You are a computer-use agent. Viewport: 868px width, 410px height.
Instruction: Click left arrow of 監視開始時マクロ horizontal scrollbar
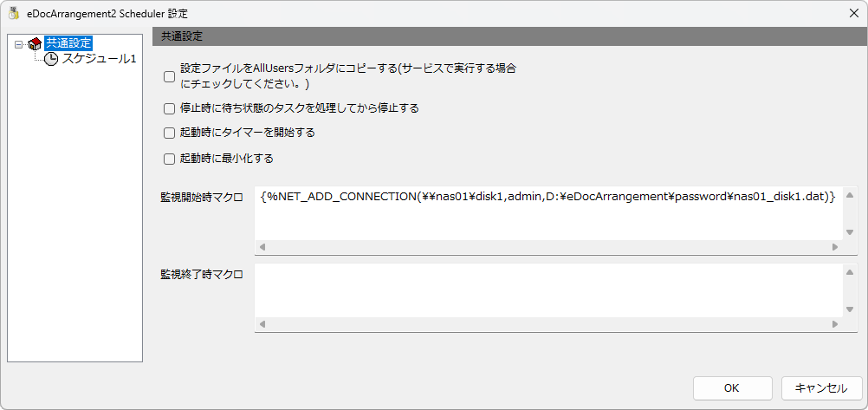click(x=262, y=247)
